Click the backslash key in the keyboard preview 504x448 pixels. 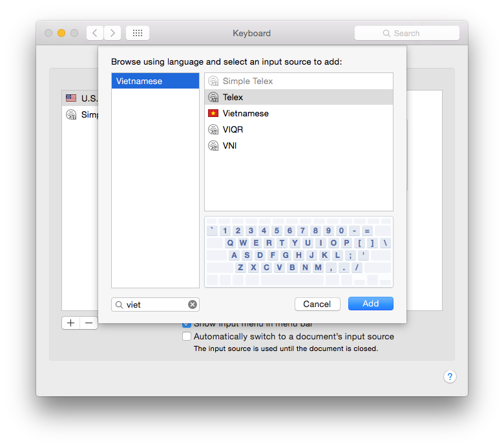[385, 243]
